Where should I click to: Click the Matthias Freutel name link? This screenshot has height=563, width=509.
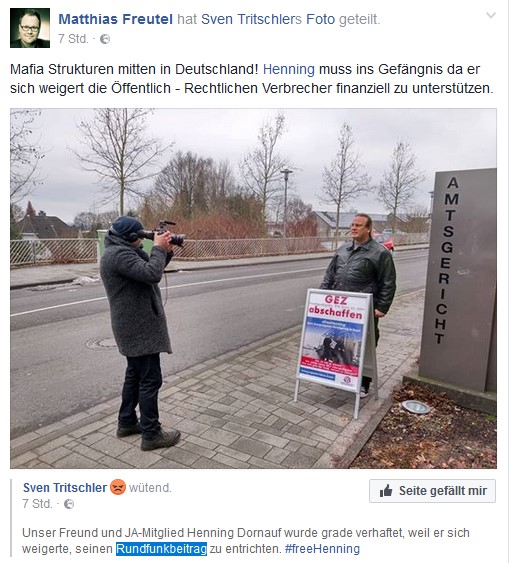click(x=116, y=19)
